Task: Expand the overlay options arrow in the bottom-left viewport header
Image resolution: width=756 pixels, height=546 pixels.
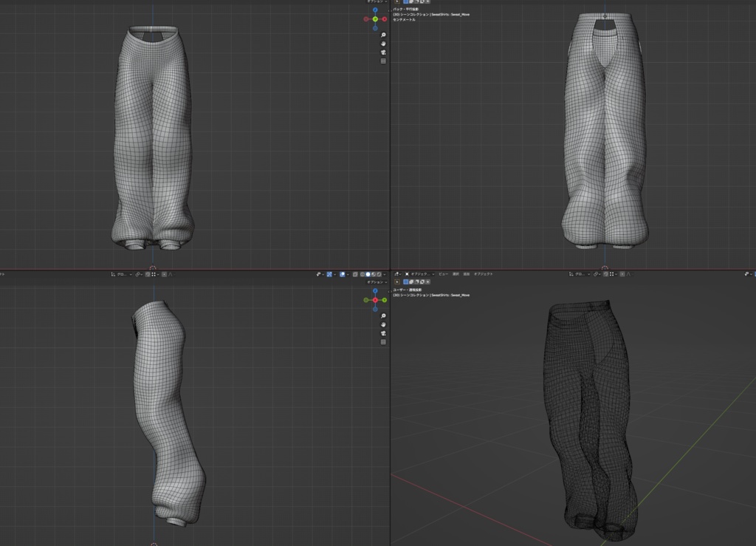Action: pos(348,274)
